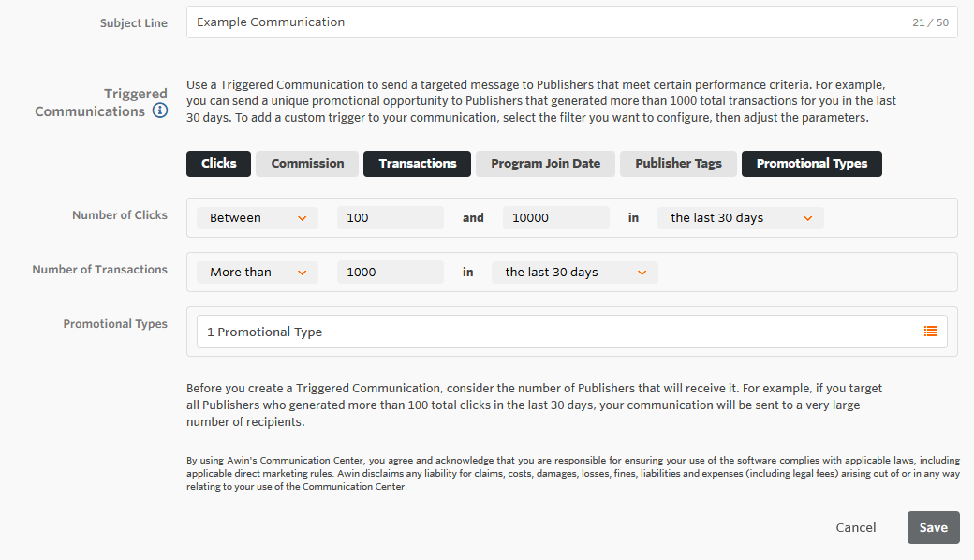This screenshot has height=560, width=974.
Task: Click the transactions value field showing 1000
Action: pyautogui.click(x=389, y=272)
